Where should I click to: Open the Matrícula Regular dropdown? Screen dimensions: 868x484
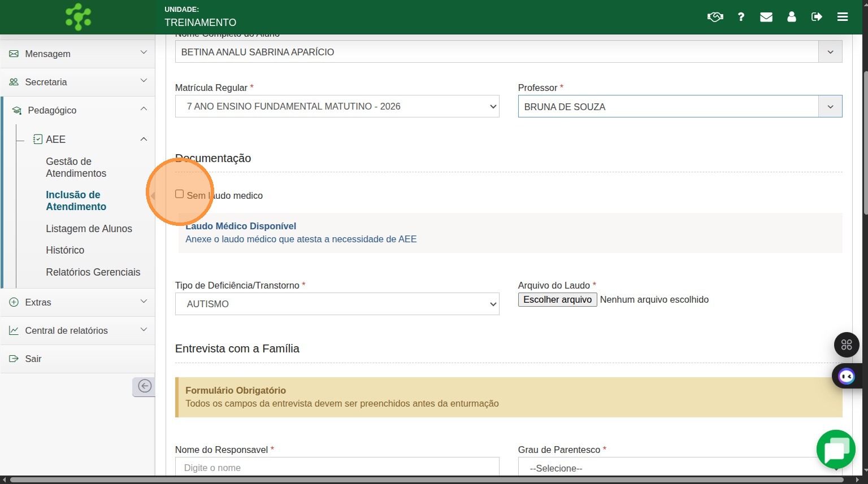click(x=337, y=106)
